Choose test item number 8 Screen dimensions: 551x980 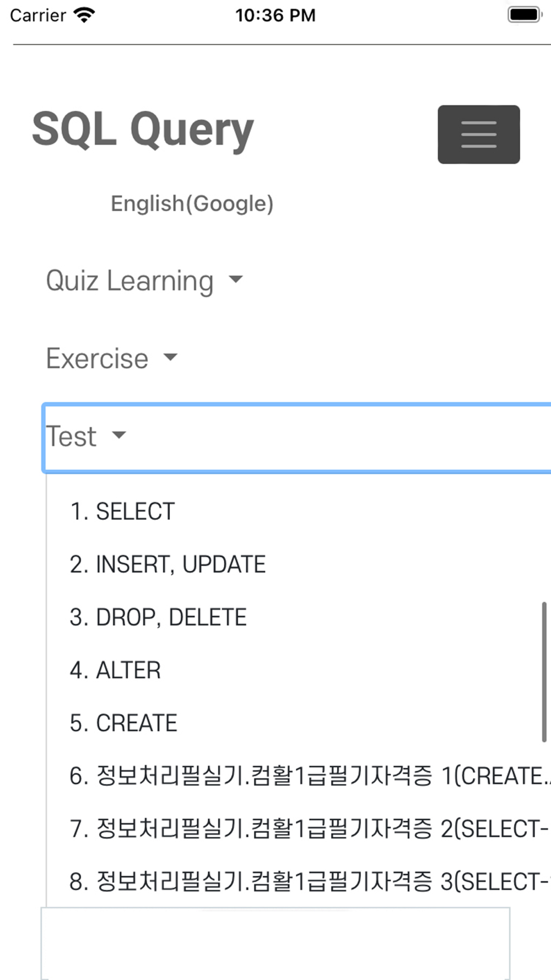[309, 882]
